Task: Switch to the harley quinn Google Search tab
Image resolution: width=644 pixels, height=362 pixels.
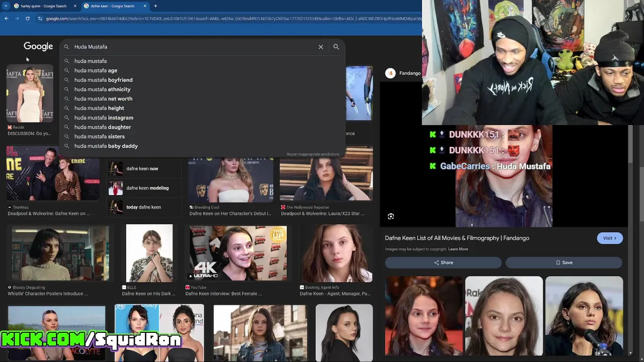Action: point(44,6)
